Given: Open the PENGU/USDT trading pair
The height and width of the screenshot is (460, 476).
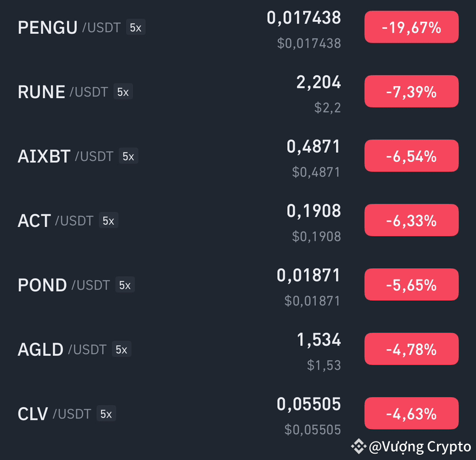Looking at the screenshot, I should (238, 28).
